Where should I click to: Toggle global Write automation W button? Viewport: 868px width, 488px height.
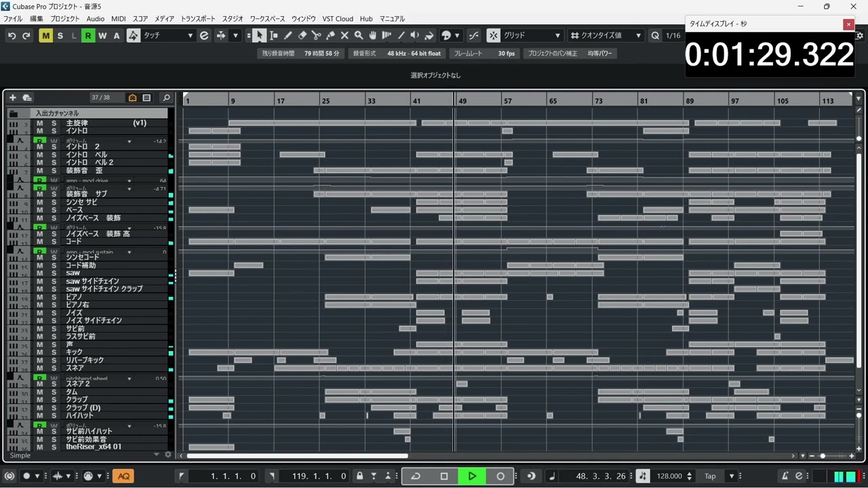tap(102, 35)
